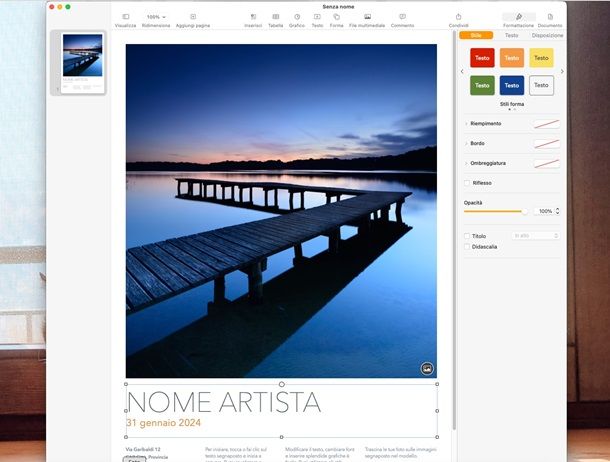Enable the Riflesso checkbox

(467, 183)
